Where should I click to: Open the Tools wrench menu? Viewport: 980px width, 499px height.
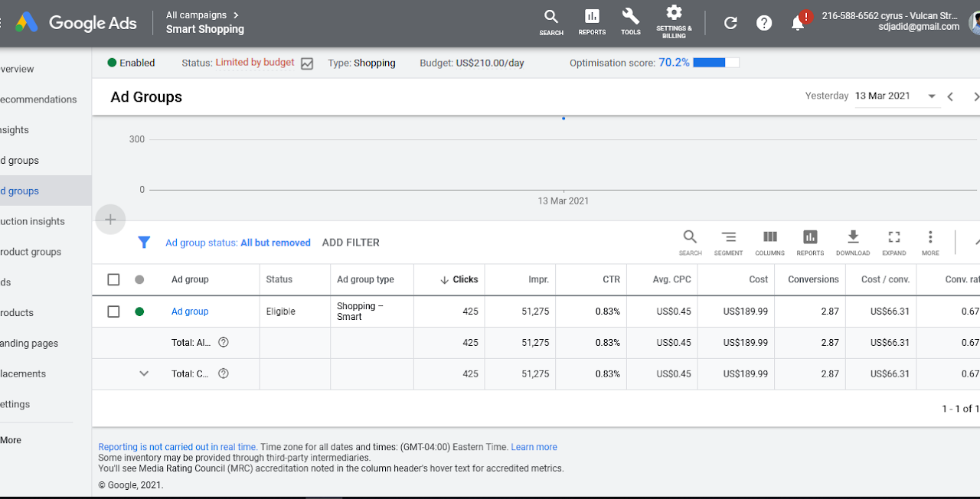631,23
